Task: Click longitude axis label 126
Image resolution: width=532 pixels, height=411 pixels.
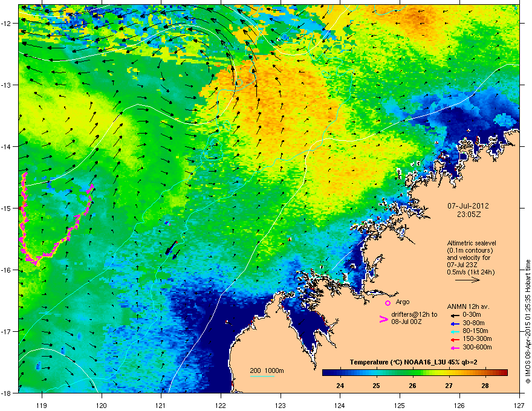Action: point(459,405)
